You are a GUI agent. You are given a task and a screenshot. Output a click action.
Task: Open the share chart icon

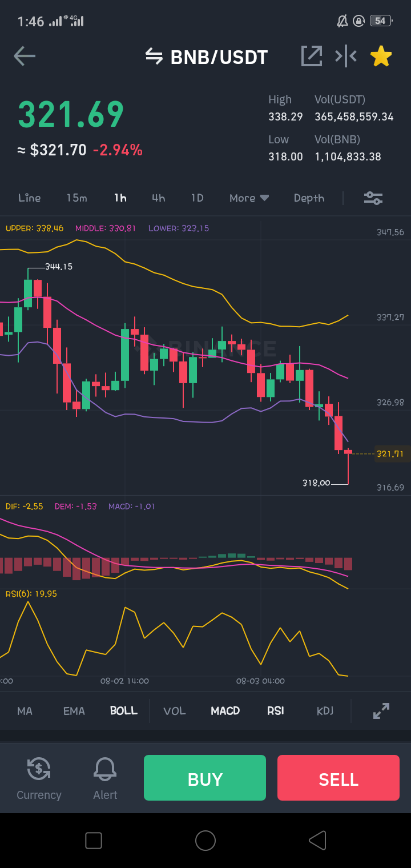pos(312,56)
